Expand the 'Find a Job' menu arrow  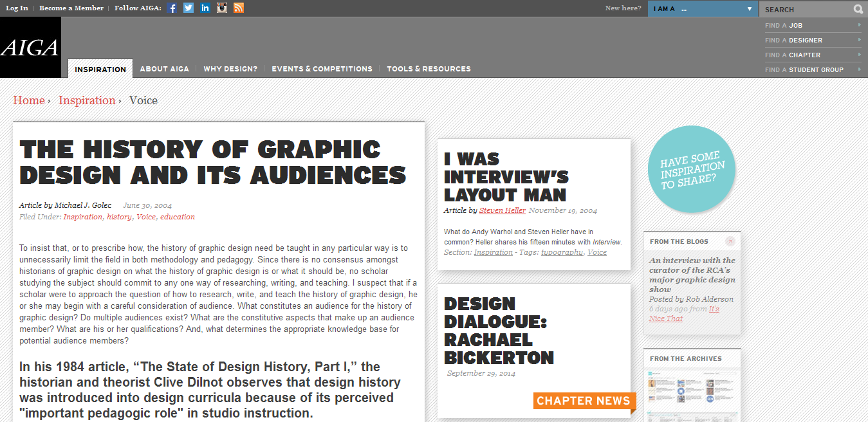(860, 24)
